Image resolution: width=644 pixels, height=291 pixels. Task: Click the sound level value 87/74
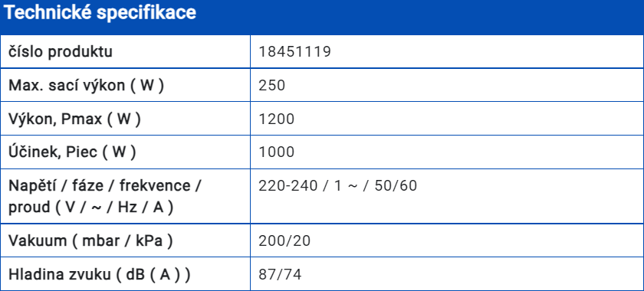[x=280, y=275]
